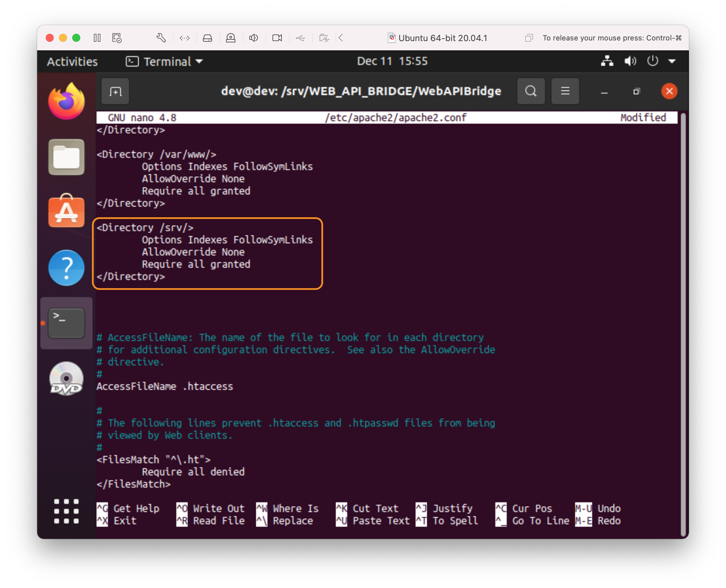Click the terminal vertical scrollbar

point(683,324)
